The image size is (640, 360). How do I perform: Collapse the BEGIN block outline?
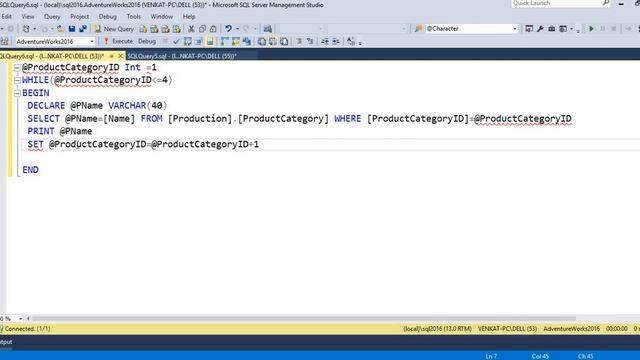pos(17,93)
